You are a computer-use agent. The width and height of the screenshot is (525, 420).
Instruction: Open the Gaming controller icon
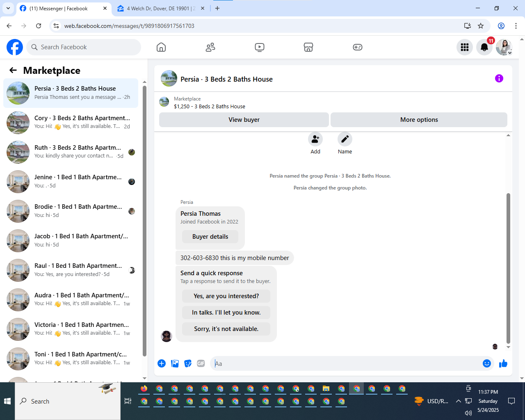(x=358, y=47)
